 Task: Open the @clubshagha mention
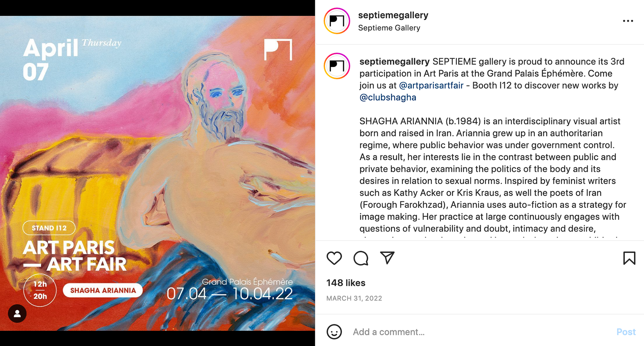point(388,97)
